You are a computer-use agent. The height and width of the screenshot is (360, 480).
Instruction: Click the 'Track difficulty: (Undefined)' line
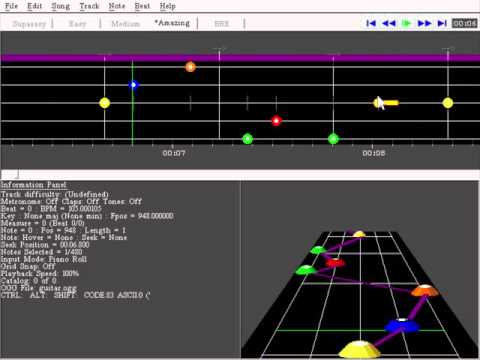pos(55,194)
